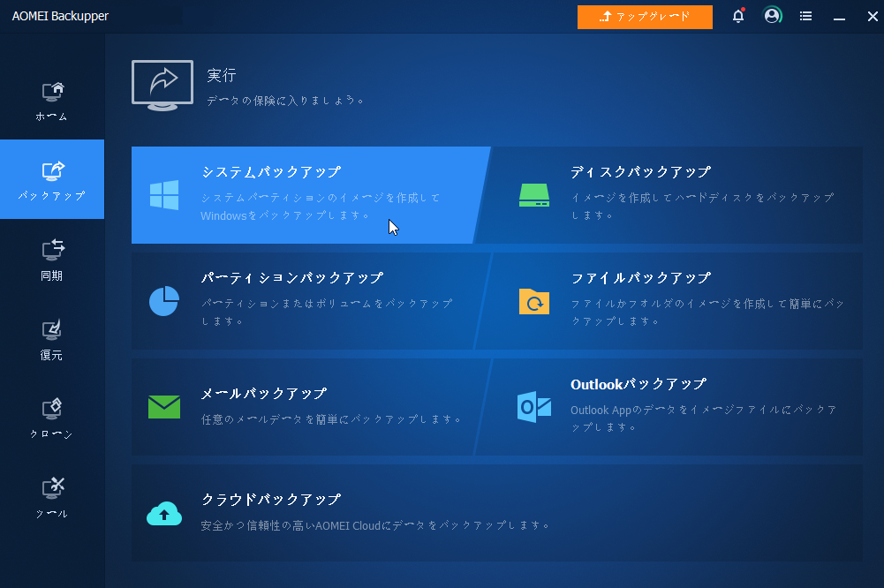Viewport: 884px width, 588px height.
Task: Click the ホーム label in sidebar
Action: pos(51,117)
